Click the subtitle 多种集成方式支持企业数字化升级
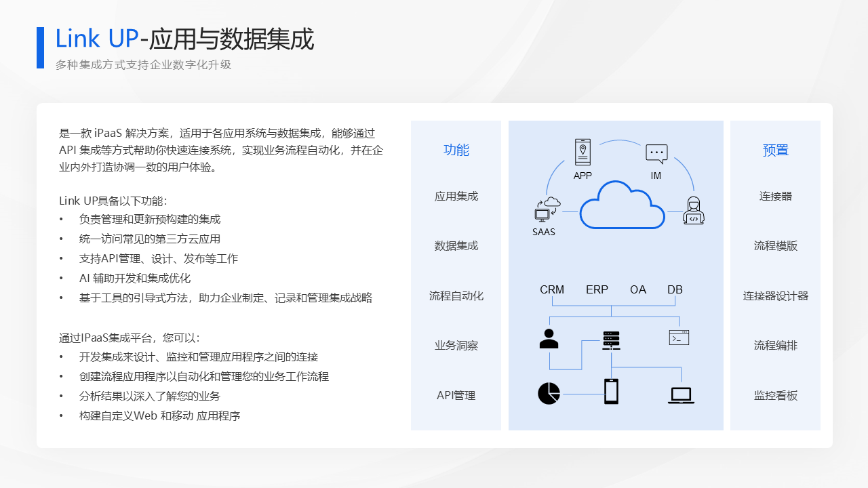The height and width of the screenshot is (488, 868). [x=144, y=65]
